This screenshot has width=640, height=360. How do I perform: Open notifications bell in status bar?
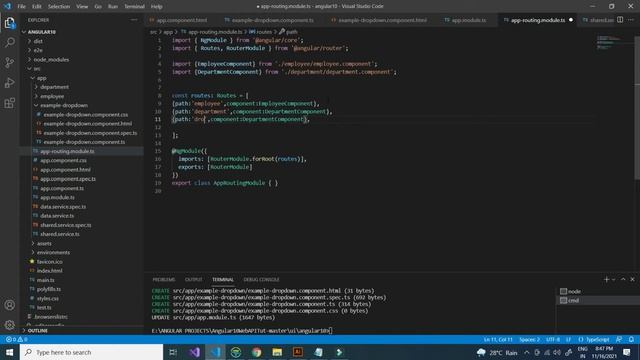(x=631, y=339)
